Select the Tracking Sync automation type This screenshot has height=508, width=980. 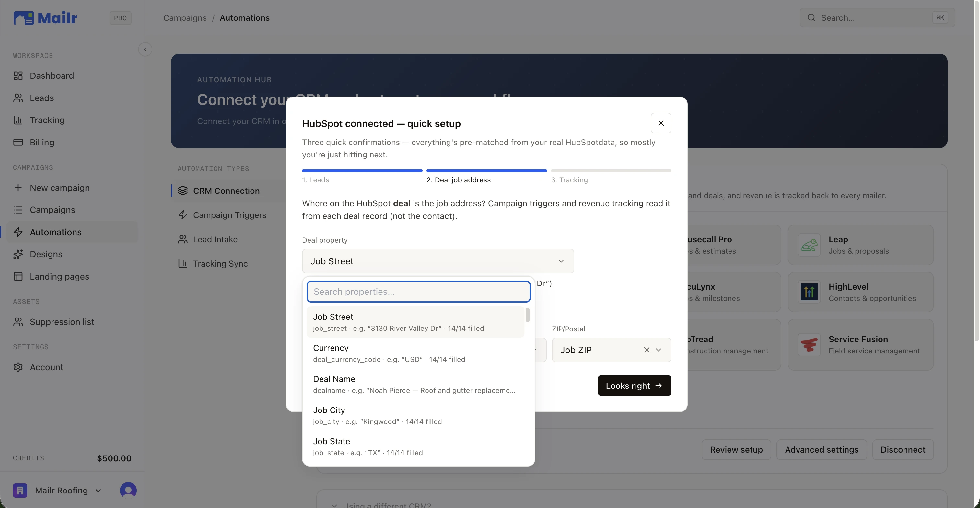pyautogui.click(x=228, y=264)
